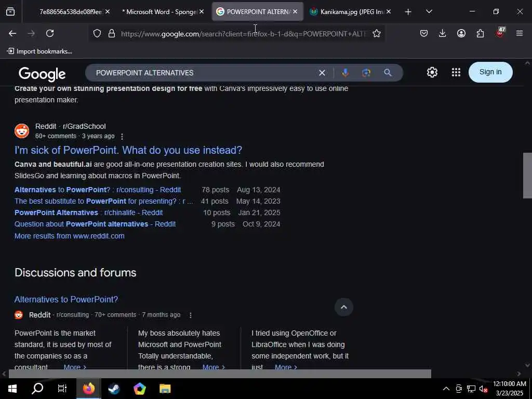
Task: Open taskbar clock showing 12:10:00 AM
Action: tap(510, 389)
